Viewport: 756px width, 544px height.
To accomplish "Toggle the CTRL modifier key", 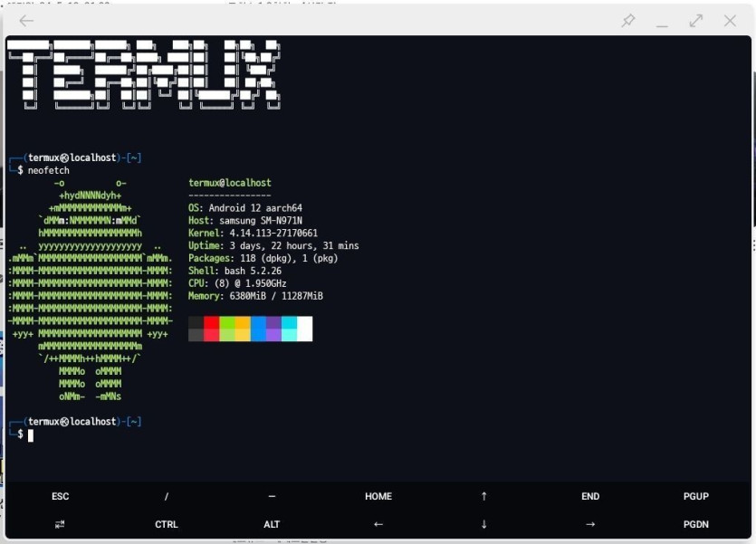I will point(167,524).
